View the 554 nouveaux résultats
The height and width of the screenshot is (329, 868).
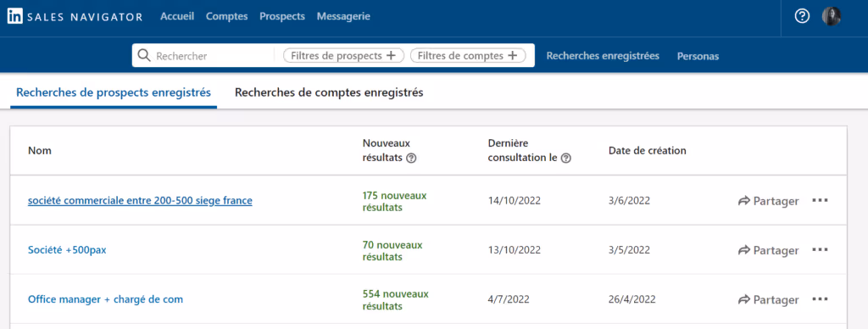tap(395, 300)
